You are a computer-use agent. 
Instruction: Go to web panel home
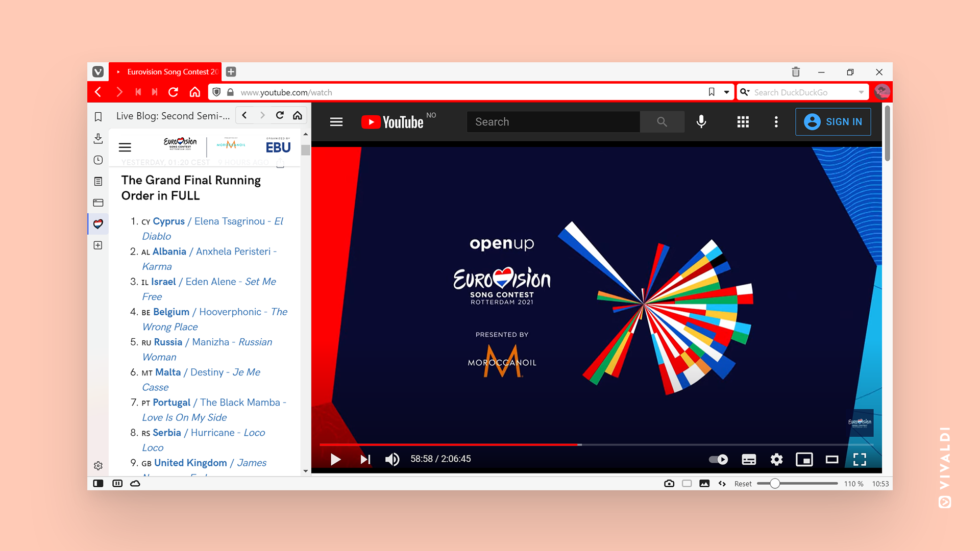click(x=298, y=115)
